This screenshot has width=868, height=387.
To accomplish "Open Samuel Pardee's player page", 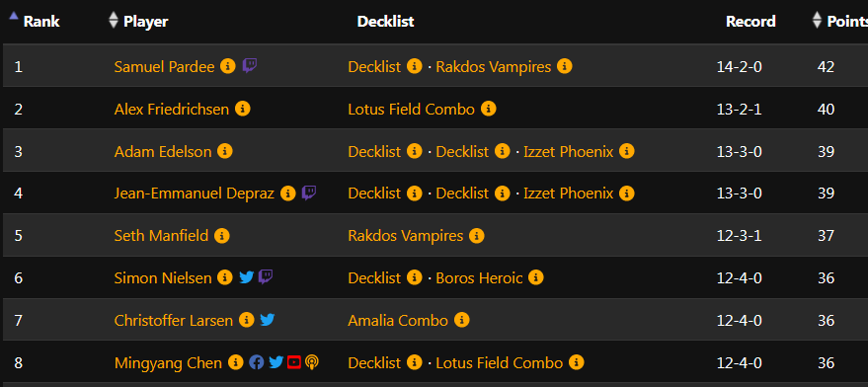I will click(x=164, y=67).
